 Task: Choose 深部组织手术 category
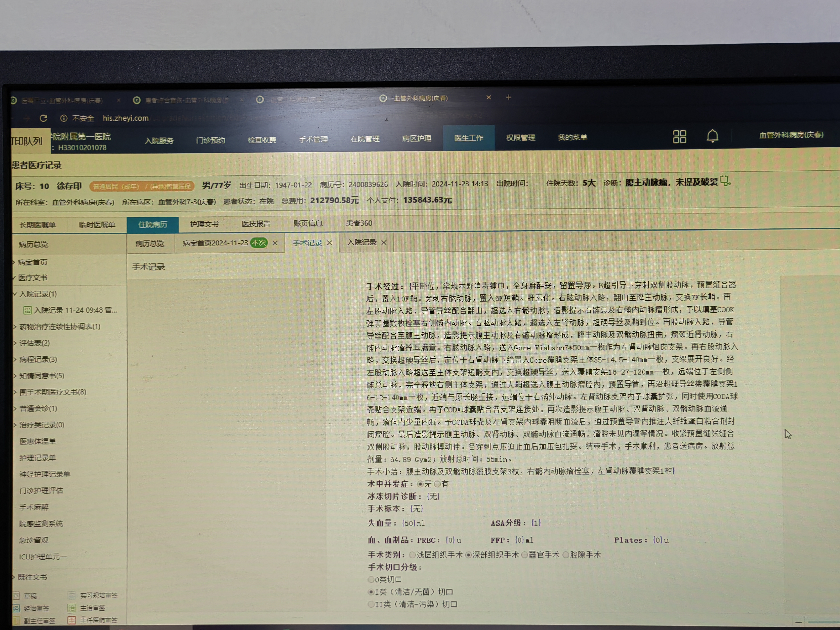468,555
